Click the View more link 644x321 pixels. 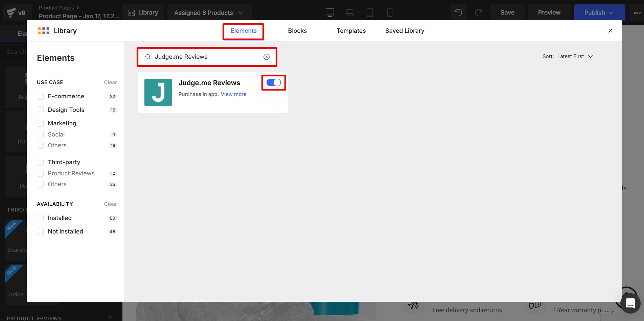point(233,94)
